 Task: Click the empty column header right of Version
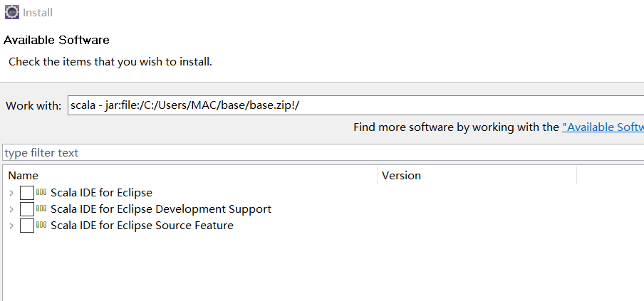pyautogui.click(x=610, y=175)
